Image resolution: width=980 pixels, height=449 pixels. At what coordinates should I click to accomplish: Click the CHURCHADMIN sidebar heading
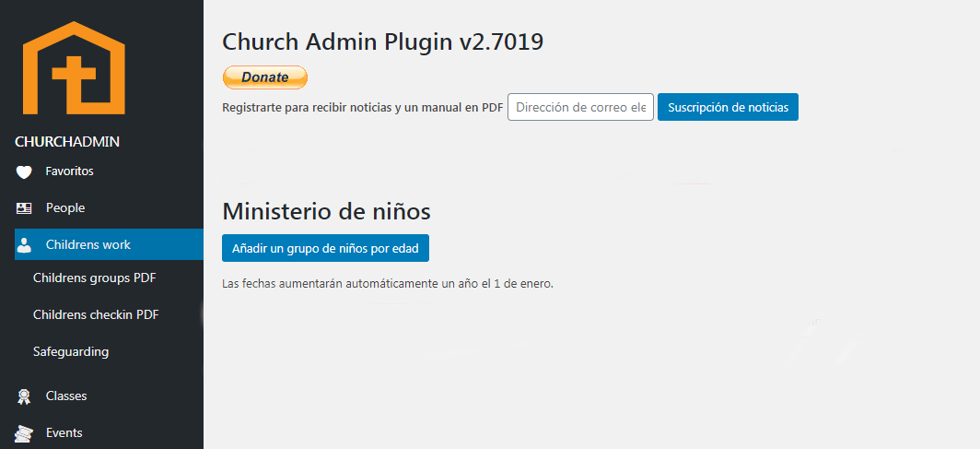coord(68,142)
